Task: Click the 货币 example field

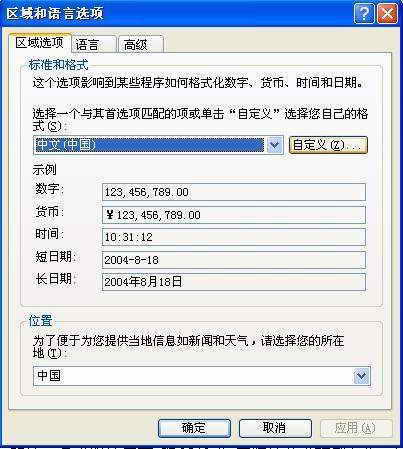Action: 234,215
